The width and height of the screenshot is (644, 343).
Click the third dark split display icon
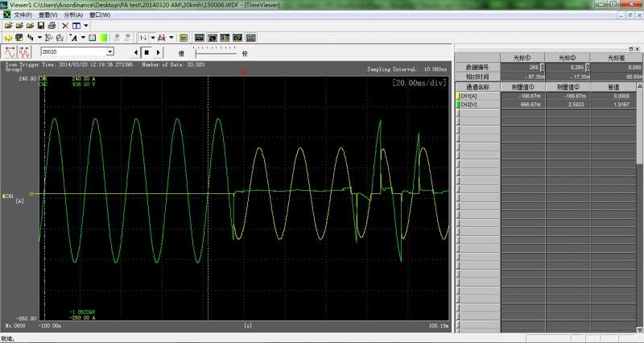(225, 38)
